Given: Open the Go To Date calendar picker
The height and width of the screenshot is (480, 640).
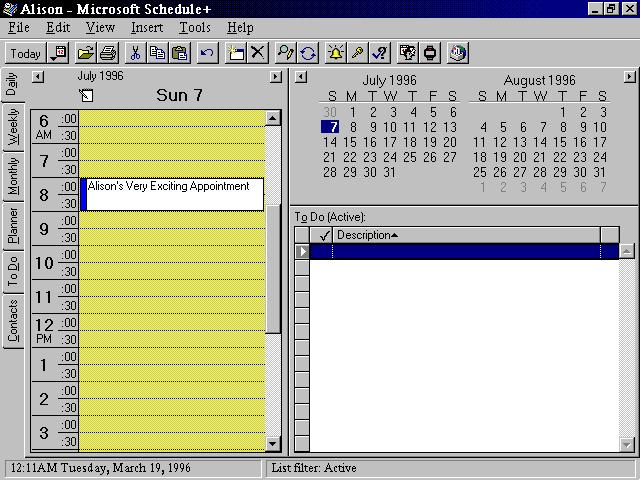Looking at the screenshot, I should pyautogui.click(x=58, y=53).
